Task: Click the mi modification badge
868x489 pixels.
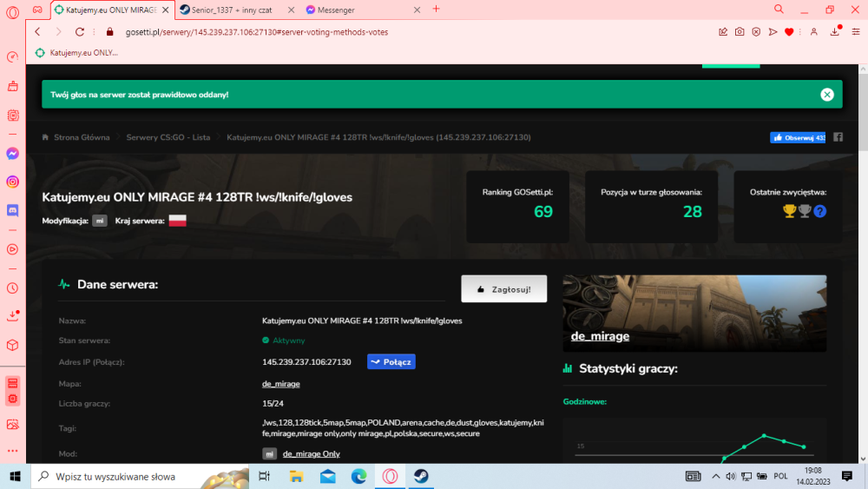Action: click(100, 221)
